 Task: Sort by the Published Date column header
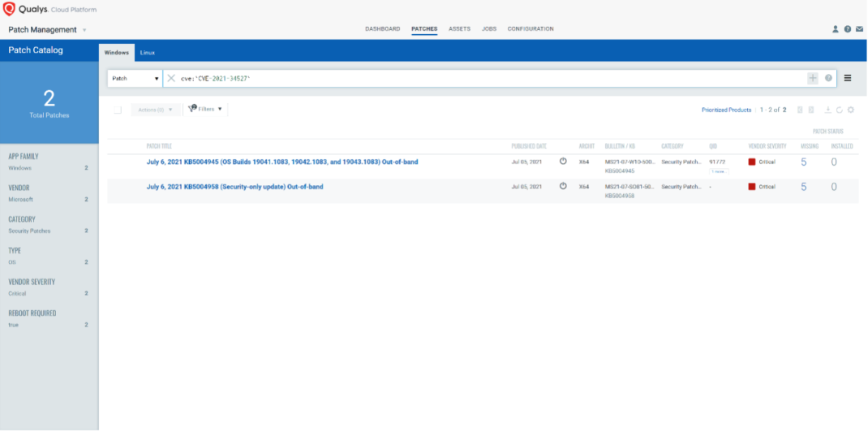point(529,146)
